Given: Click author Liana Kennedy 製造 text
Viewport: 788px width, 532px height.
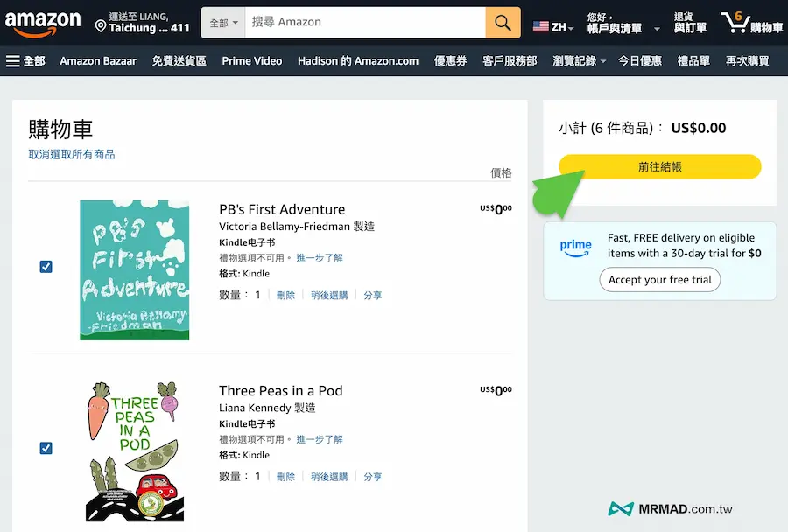Looking at the screenshot, I should (267, 408).
